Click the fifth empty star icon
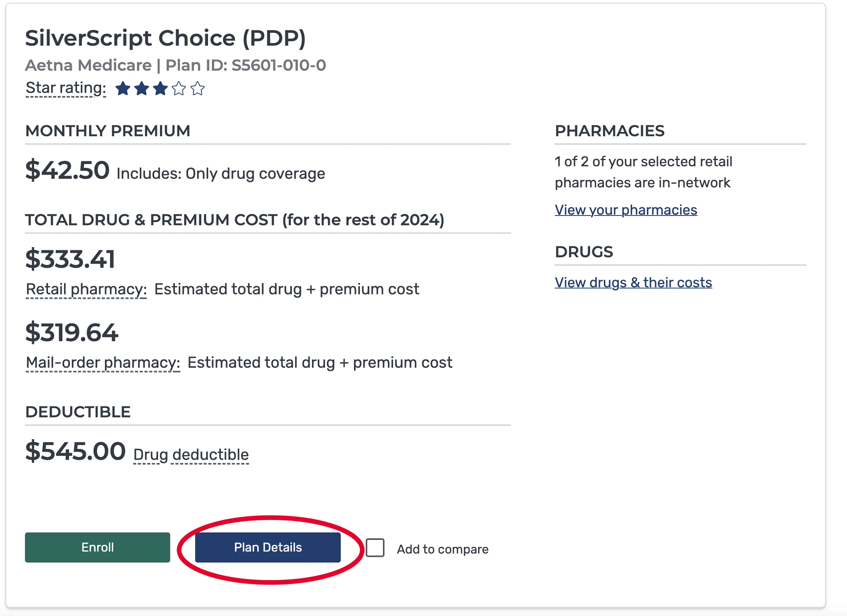Image resolution: width=847 pixels, height=616 pixels. tap(198, 89)
